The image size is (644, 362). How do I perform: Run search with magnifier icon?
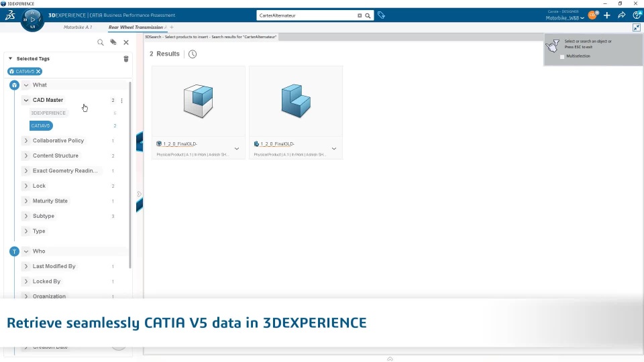(x=368, y=15)
